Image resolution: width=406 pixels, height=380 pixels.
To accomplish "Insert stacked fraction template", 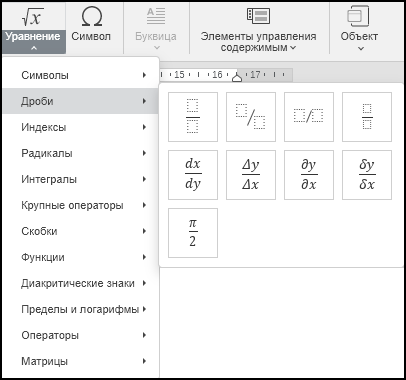I will [x=193, y=117].
